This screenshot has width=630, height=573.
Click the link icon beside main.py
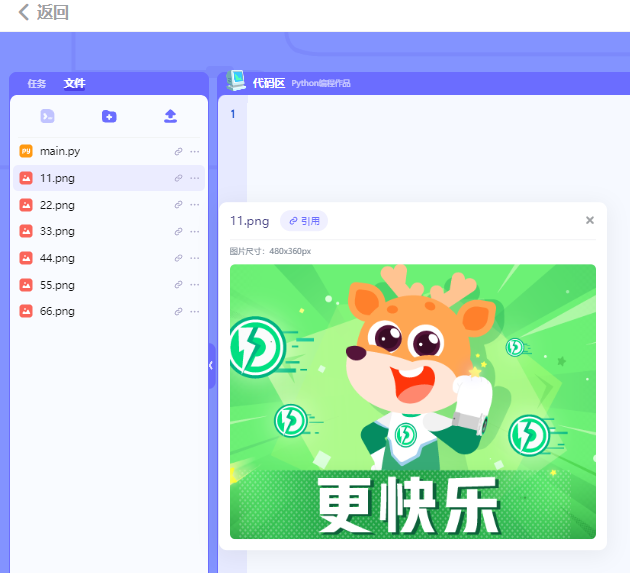[x=178, y=152]
